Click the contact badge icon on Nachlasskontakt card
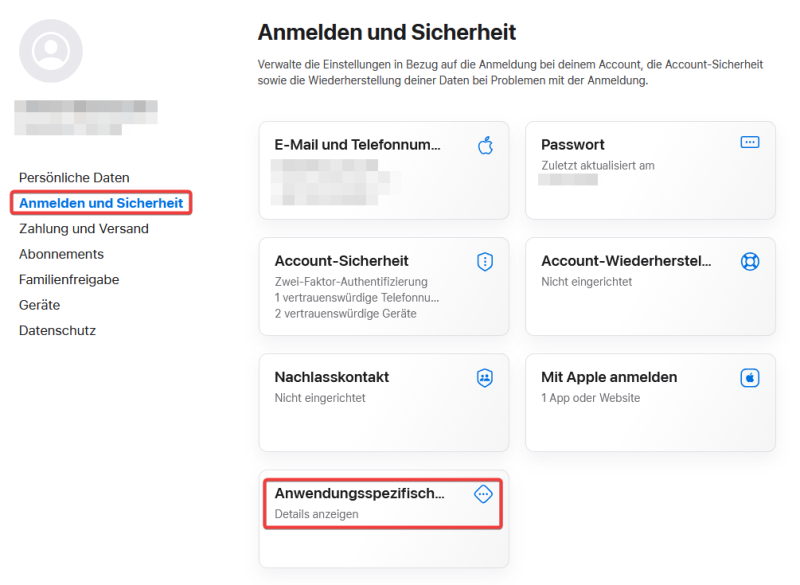 [x=484, y=377]
